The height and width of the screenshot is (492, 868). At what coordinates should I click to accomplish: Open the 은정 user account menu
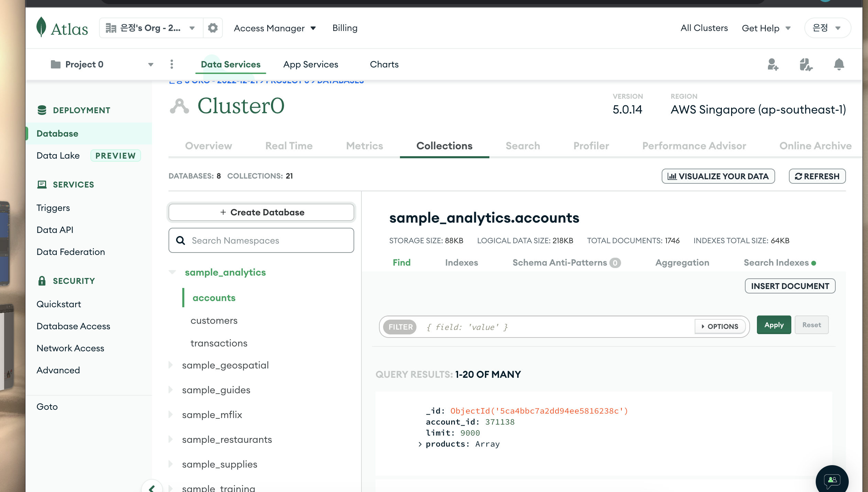(828, 28)
